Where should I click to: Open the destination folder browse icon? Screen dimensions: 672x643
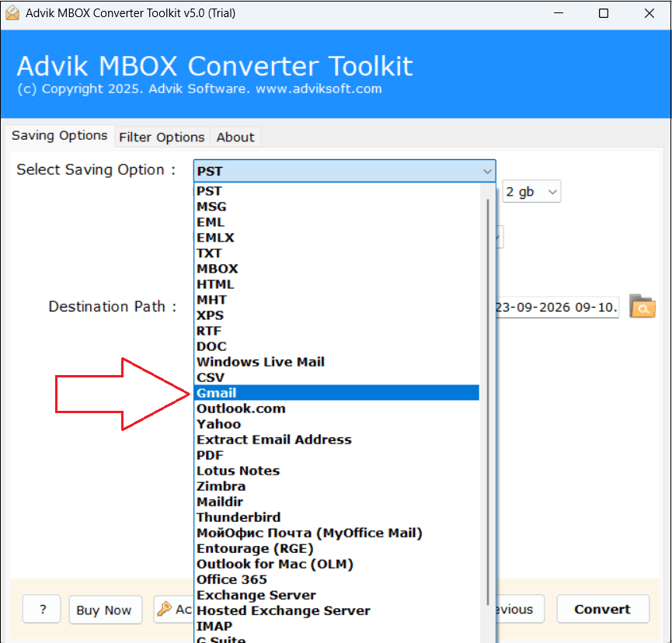point(642,307)
